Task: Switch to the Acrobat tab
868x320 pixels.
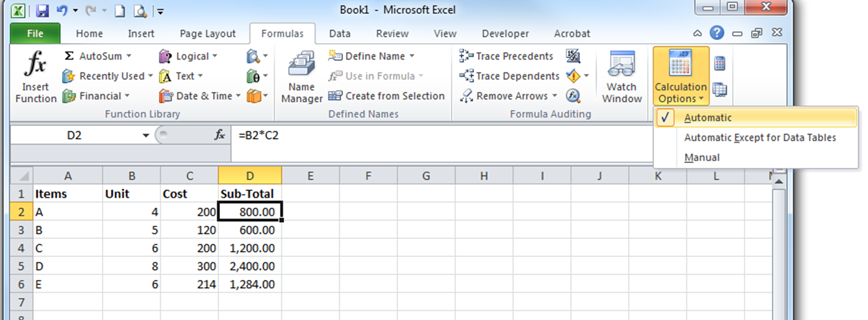Action: click(572, 34)
